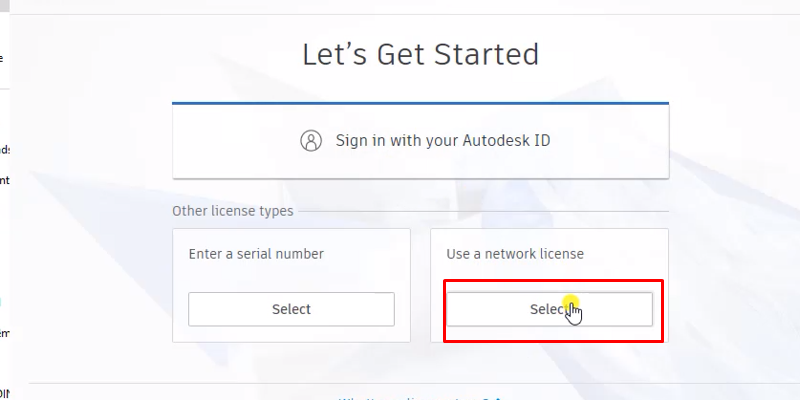Click the left edge of the sign-in card
This screenshot has width=800, height=400.
pyautogui.click(x=173, y=140)
